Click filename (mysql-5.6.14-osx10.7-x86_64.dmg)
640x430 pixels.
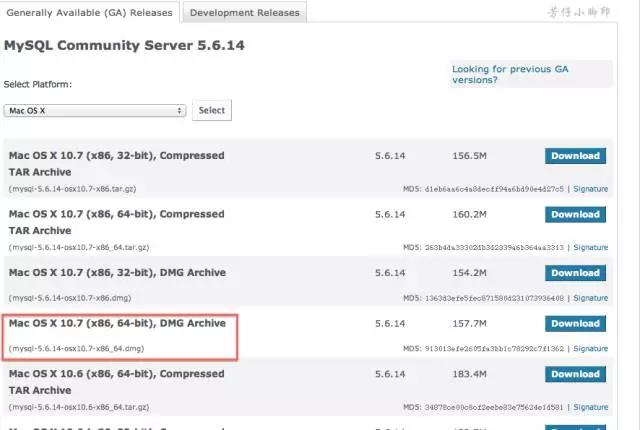click(x=76, y=348)
